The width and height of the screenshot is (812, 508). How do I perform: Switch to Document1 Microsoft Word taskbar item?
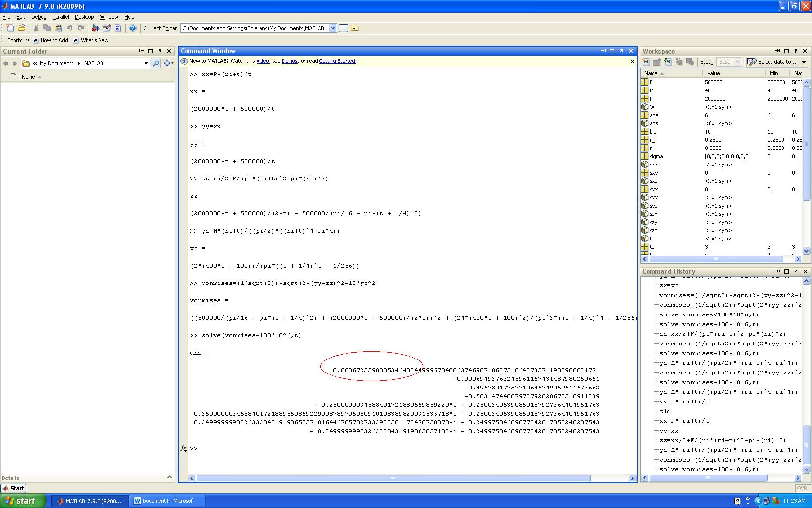pos(166,501)
